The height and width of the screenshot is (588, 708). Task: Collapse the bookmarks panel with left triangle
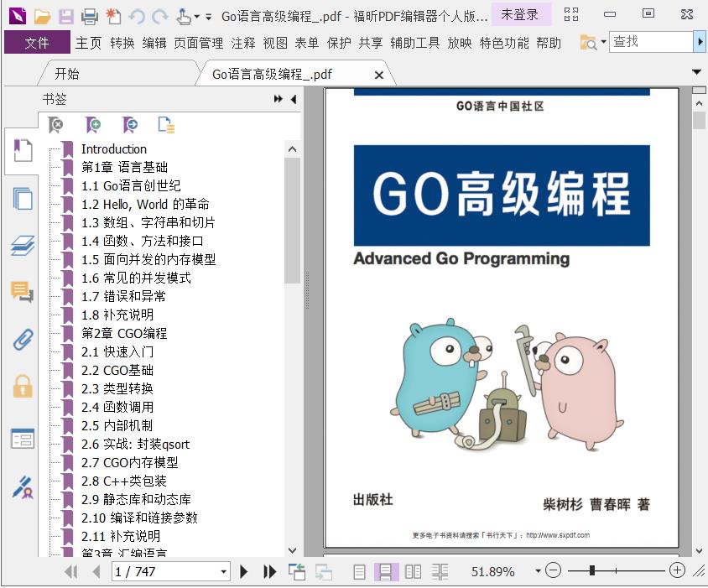[294, 99]
